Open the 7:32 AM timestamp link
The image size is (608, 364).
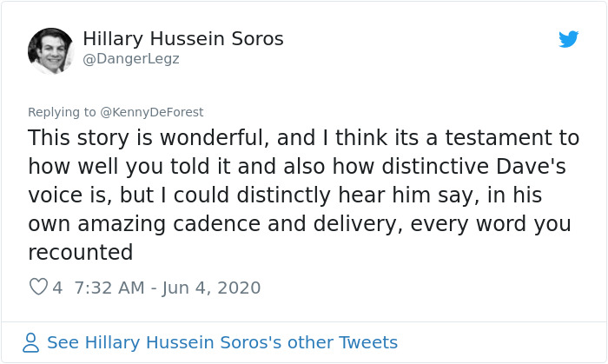109,288
